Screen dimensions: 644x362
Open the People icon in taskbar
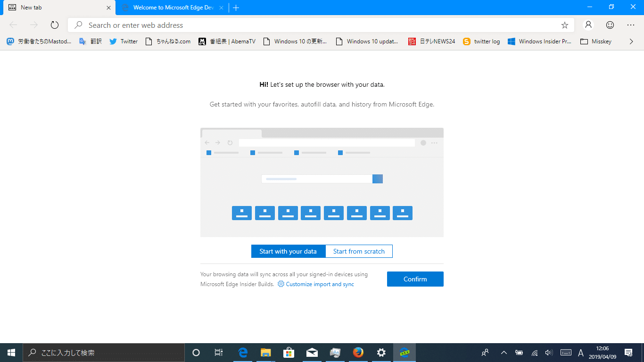tap(485, 353)
